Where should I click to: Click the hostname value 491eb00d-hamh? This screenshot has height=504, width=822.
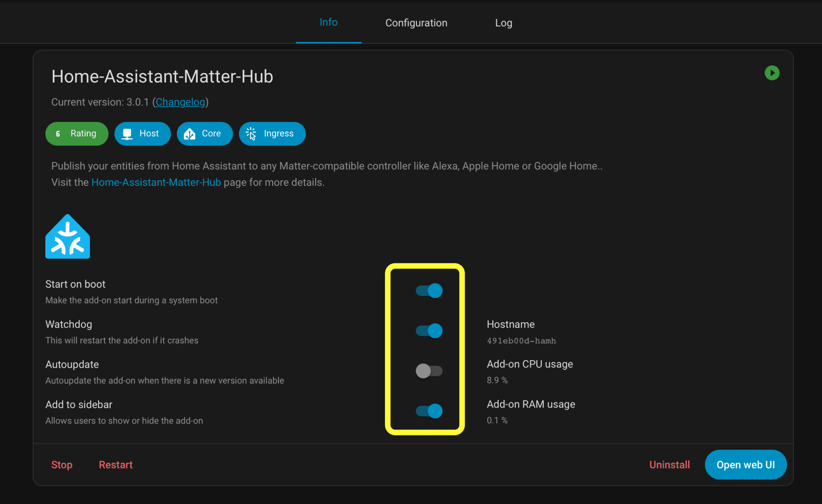click(x=521, y=341)
